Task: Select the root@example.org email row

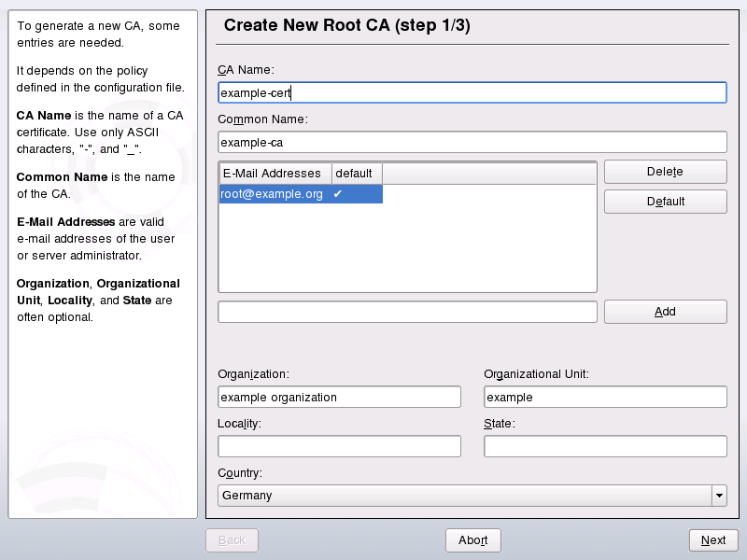Action: coord(273,194)
